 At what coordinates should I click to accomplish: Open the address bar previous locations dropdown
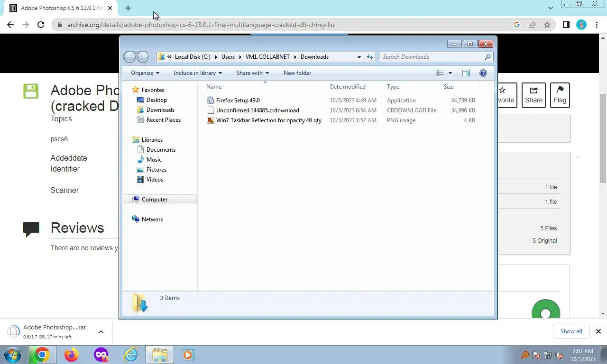tap(359, 57)
